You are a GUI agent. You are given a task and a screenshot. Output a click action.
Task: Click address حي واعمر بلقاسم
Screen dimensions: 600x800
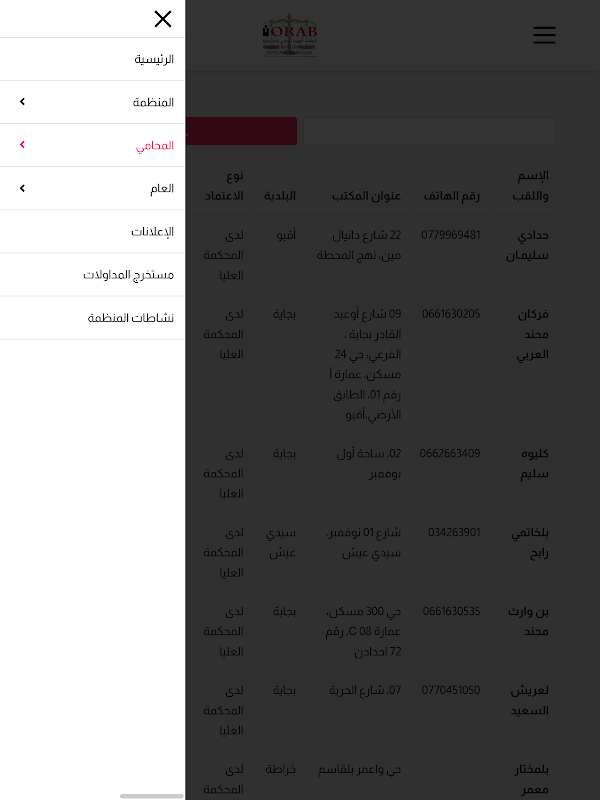point(359,769)
